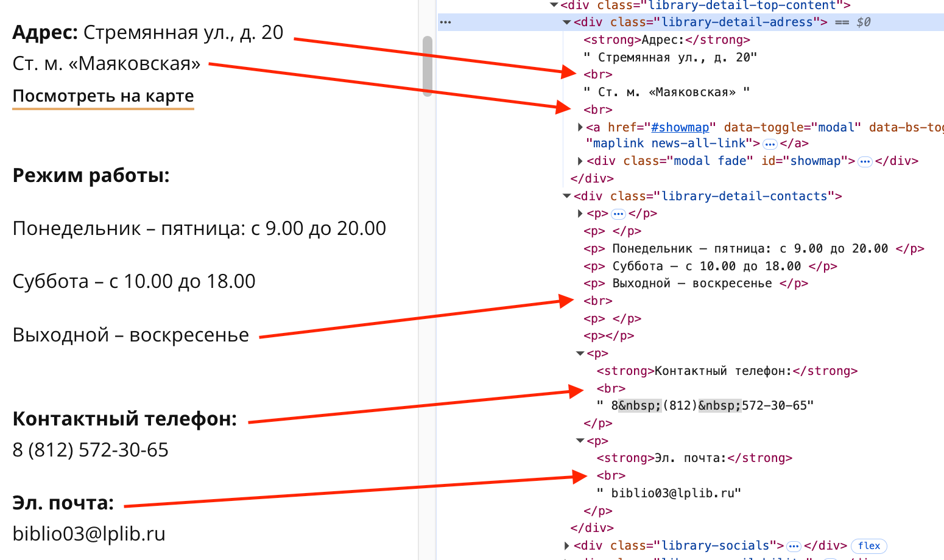This screenshot has height=560, width=944.
Task: Expand the modal fade showmap div
Action: pyautogui.click(x=580, y=161)
